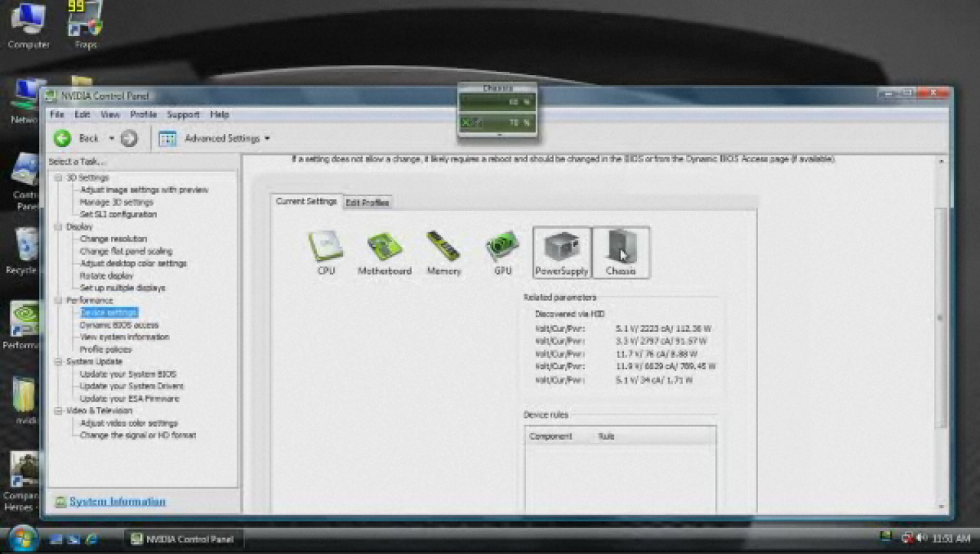
Task: Select View system information
Action: coord(124,337)
